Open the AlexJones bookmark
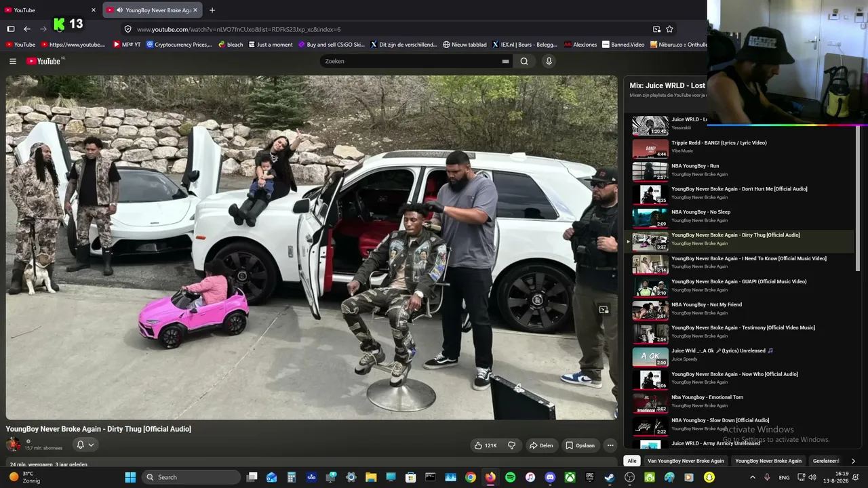The image size is (868, 488). [x=580, y=45]
